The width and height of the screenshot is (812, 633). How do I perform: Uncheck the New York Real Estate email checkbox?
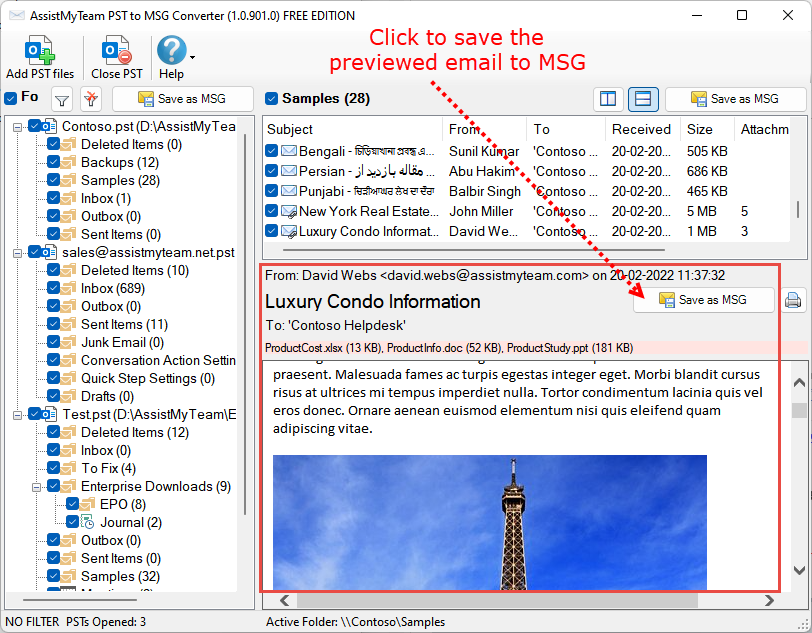272,211
